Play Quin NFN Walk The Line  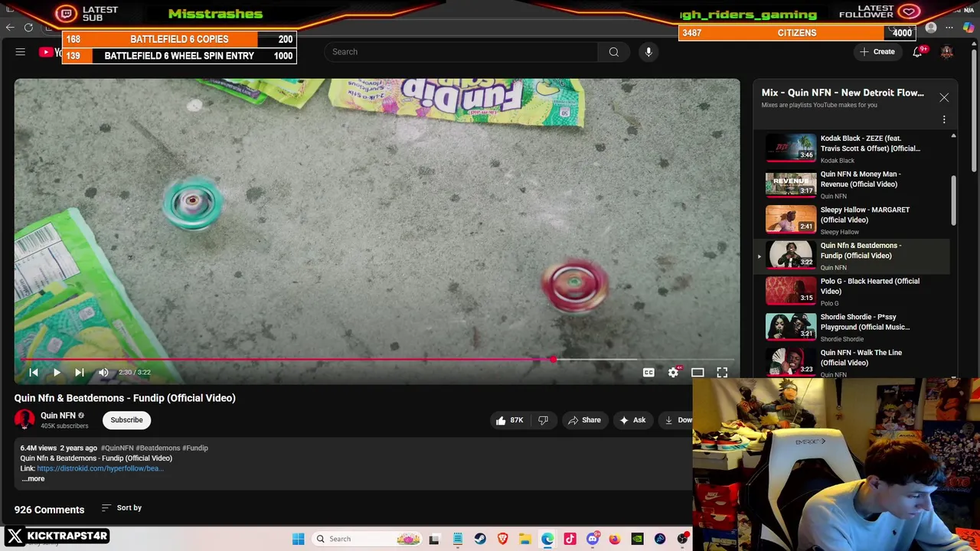850,363
